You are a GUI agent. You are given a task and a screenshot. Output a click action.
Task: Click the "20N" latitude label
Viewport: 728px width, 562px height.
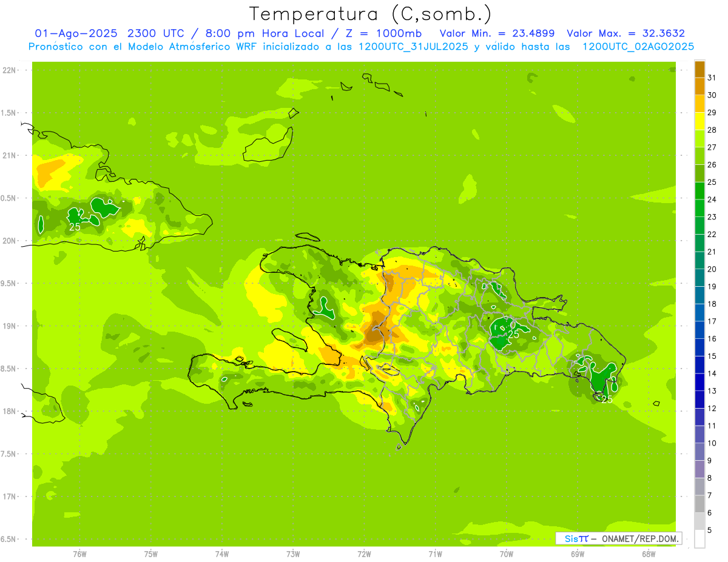coord(9,241)
